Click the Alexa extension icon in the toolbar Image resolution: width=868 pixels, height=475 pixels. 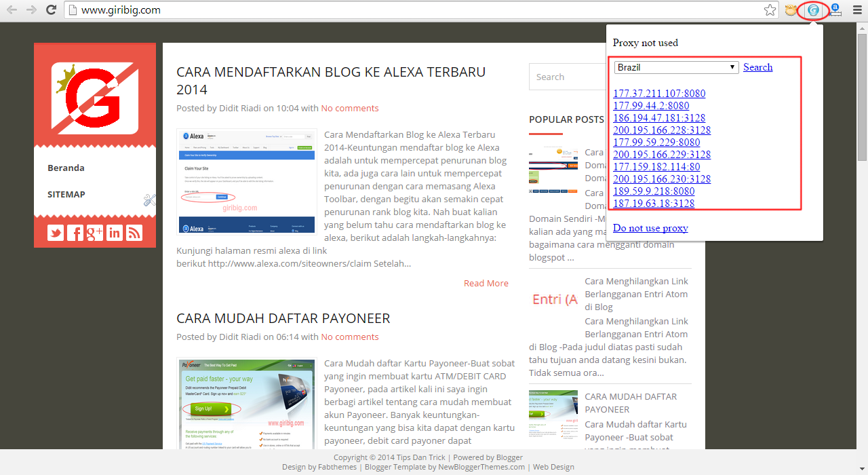(835, 10)
